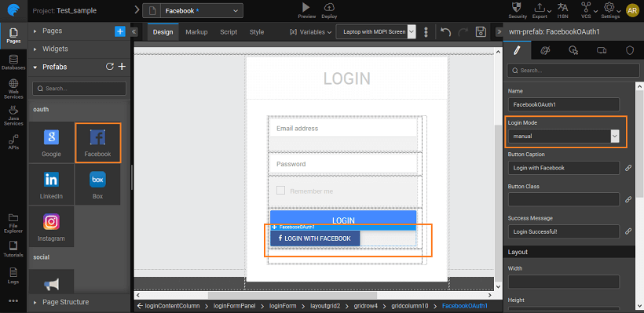This screenshot has height=313, width=644.
Task: Refresh the Prefabs list
Action: click(109, 67)
